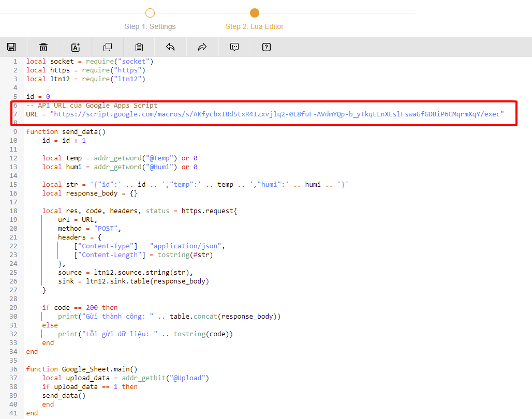The width and height of the screenshot is (532, 419).
Task: Click the Copy icon in the toolbar
Action: [108, 47]
